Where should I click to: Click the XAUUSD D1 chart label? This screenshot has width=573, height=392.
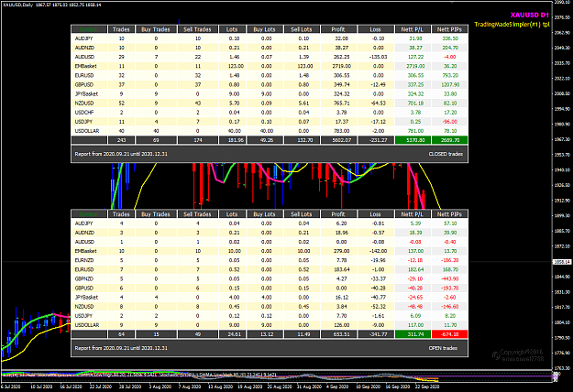pos(530,15)
